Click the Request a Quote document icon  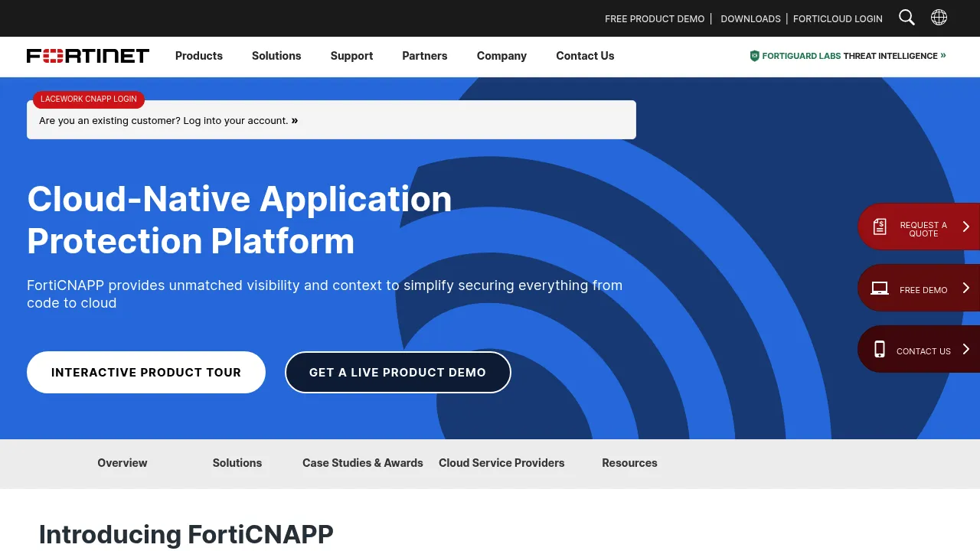pos(880,227)
